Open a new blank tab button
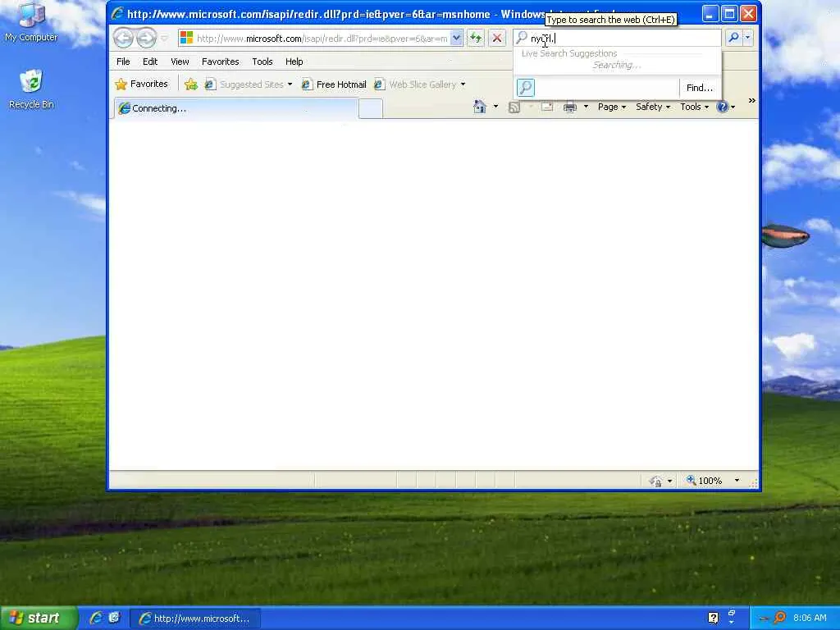The image size is (840, 630). [x=371, y=109]
